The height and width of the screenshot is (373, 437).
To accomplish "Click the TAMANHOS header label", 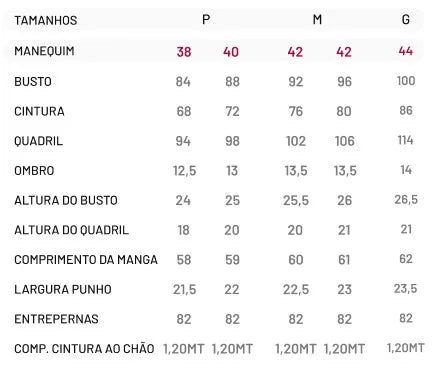I will (46, 20).
